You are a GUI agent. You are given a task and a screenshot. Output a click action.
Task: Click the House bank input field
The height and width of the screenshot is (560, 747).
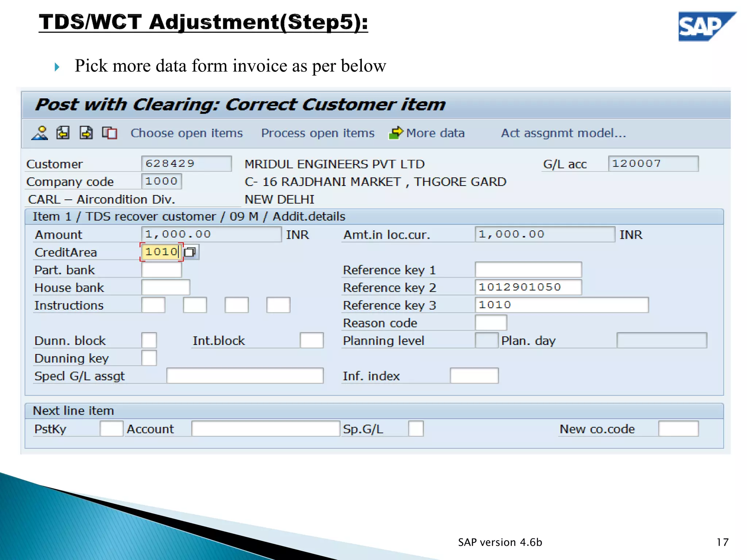pyautogui.click(x=166, y=287)
